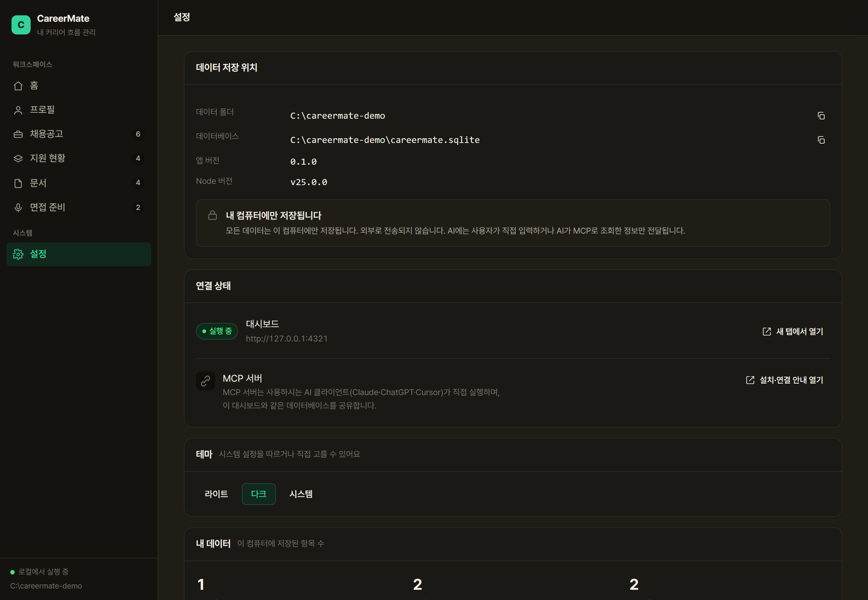Click the MCP 서버 title
Image resolution: width=868 pixels, height=600 pixels.
click(242, 379)
